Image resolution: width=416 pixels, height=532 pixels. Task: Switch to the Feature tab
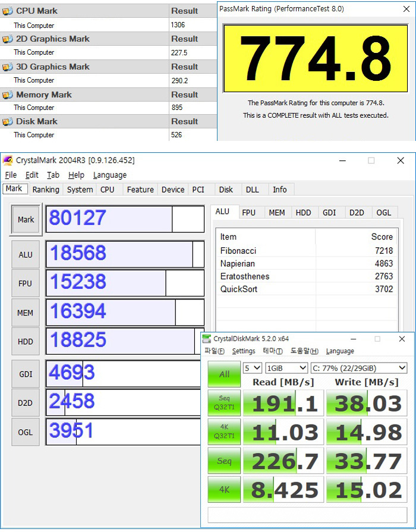(140, 190)
